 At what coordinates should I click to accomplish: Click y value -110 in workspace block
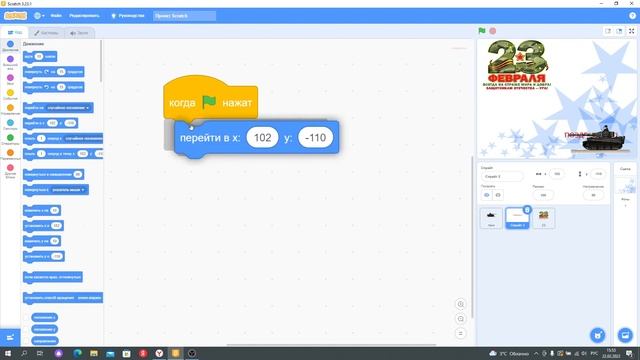pyautogui.click(x=316, y=138)
